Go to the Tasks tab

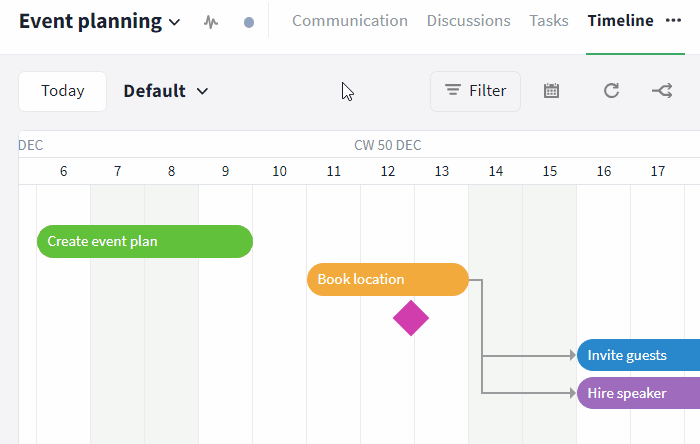click(549, 21)
